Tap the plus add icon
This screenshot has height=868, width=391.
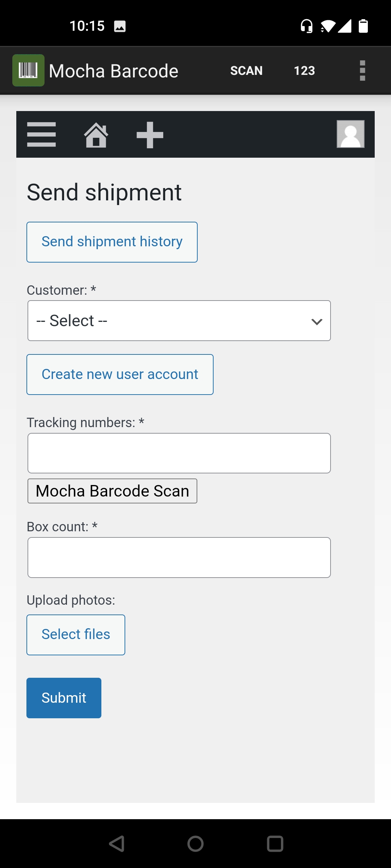click(x=150, y=135)
